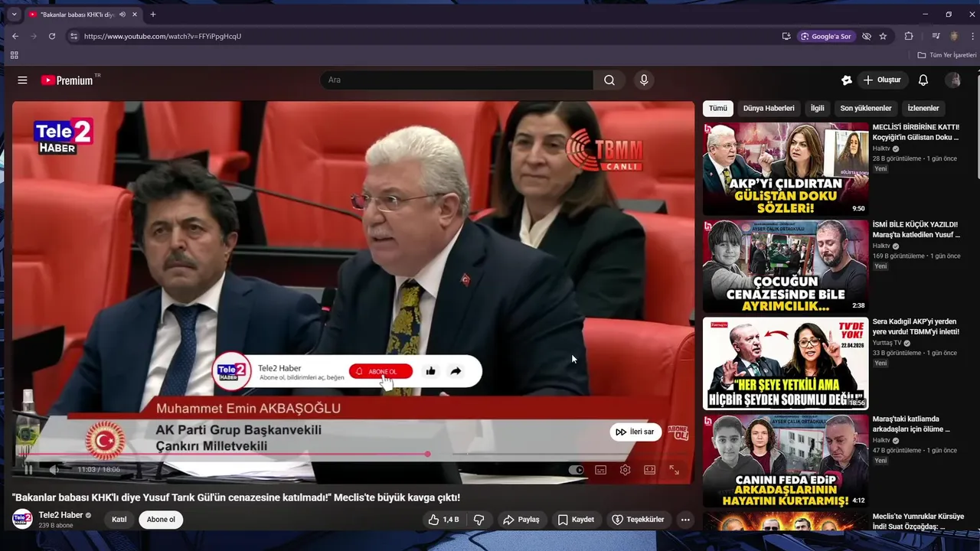
Task: Mute tab audio icon on YouTube tab
Action: click(x=122, y=15)
